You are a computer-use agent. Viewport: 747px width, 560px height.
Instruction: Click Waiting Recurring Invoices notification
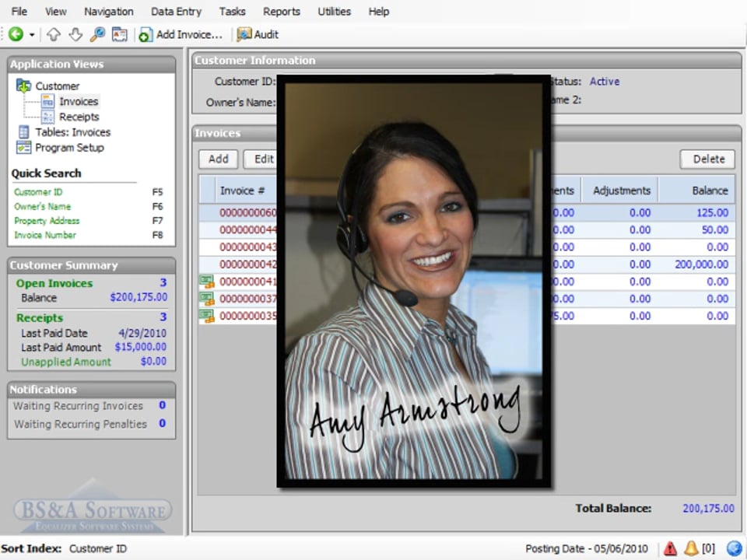pos(78,406)
